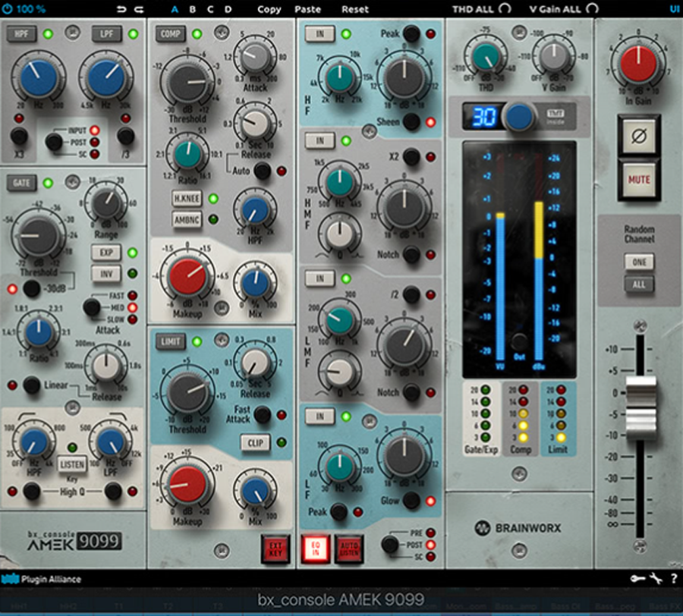The image size is (683, 616).
Task: Toggle the COMP section button
Action: (x=170, y=33)
